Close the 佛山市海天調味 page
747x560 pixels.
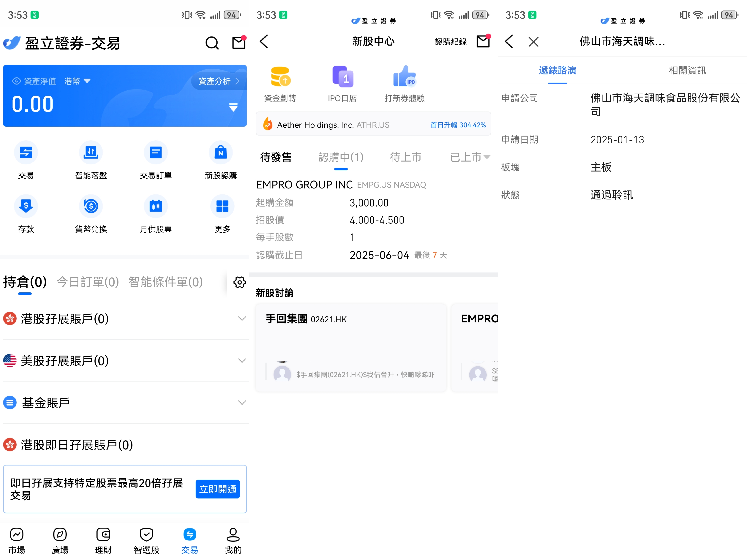(534, 42)
